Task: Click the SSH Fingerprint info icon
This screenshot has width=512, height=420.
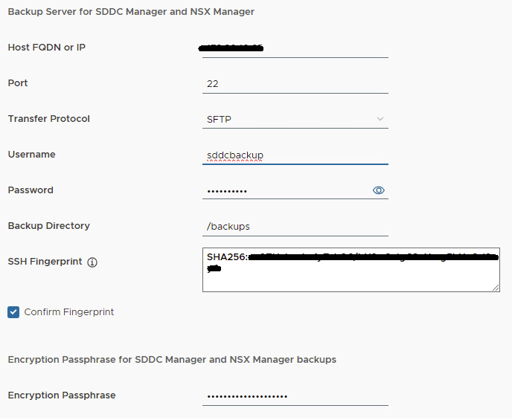Action: point(92,262)
